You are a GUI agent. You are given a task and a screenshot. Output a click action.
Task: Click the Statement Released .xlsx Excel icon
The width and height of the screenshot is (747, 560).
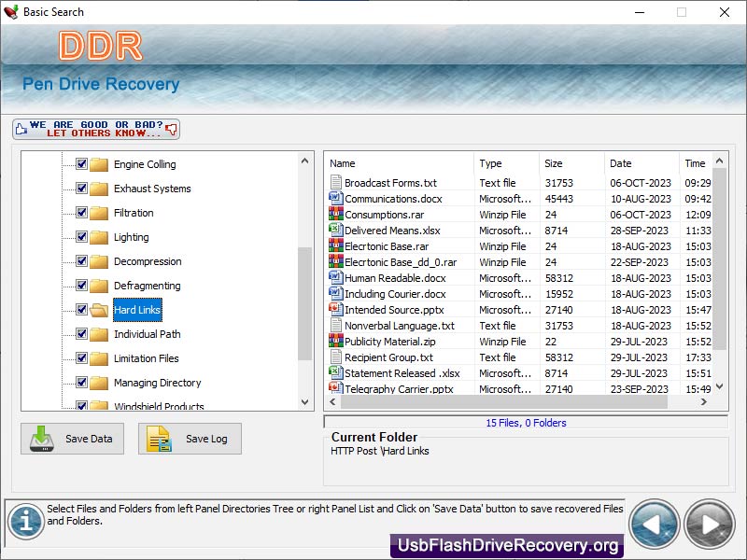[x=336, y=372]
